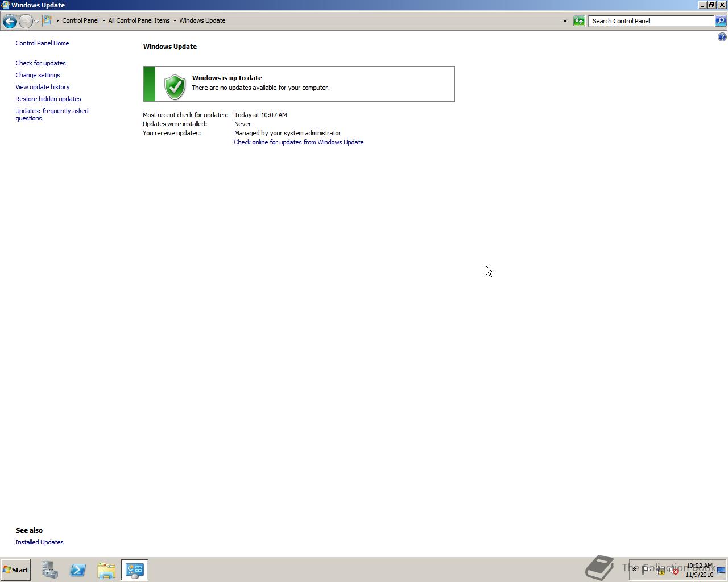The image size is (728, 582).
Task: Open the Start menu
Action: 16,570
